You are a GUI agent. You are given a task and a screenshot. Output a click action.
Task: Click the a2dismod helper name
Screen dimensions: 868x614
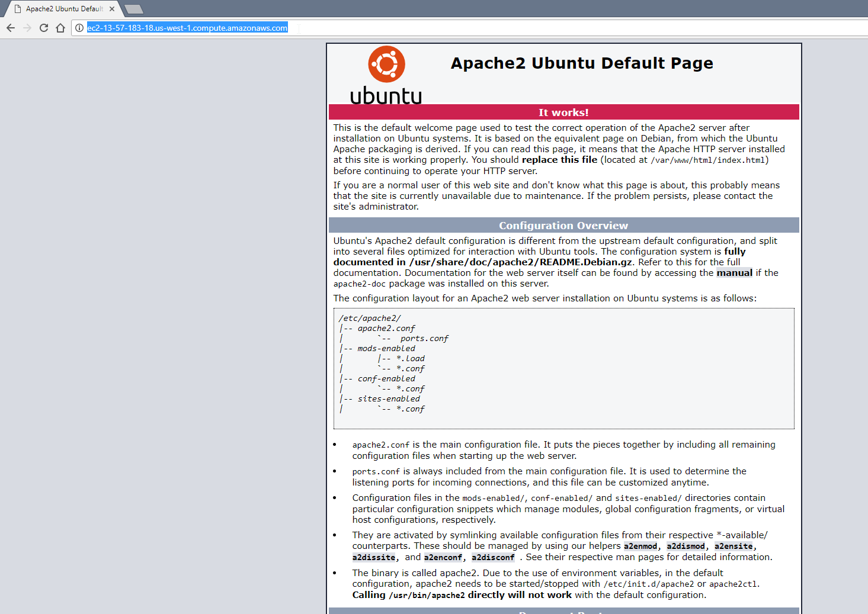pyautogui.click(x=686, y=547)
